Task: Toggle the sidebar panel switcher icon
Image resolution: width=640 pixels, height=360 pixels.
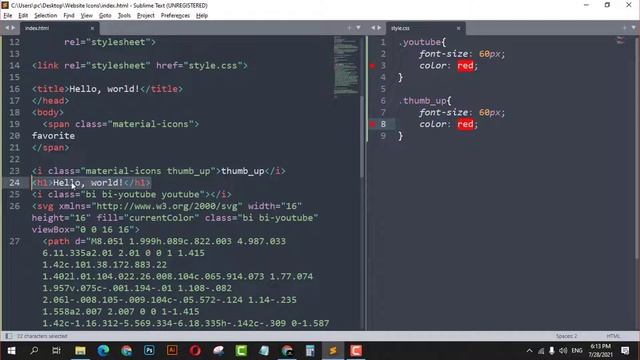Action: [x=8, y=336]
